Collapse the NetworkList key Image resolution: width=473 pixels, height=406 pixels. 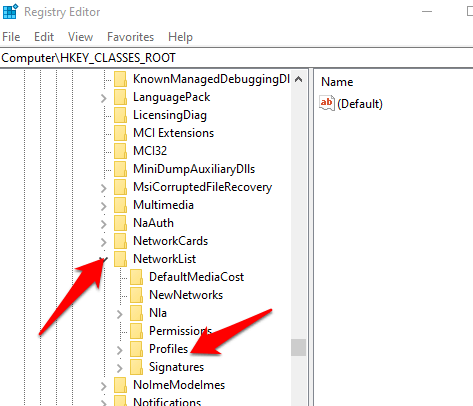[x=104, y=259]
